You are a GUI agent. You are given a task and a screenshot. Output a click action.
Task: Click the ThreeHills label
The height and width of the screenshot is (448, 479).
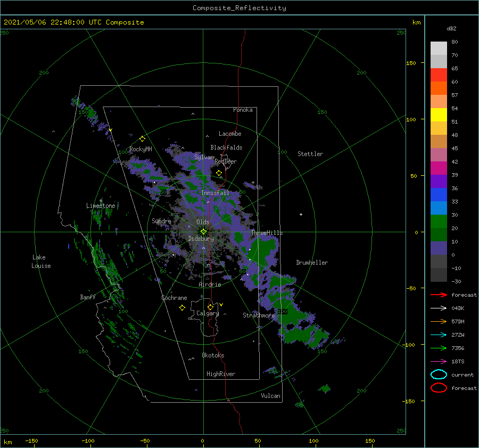[x=267, y=233]
